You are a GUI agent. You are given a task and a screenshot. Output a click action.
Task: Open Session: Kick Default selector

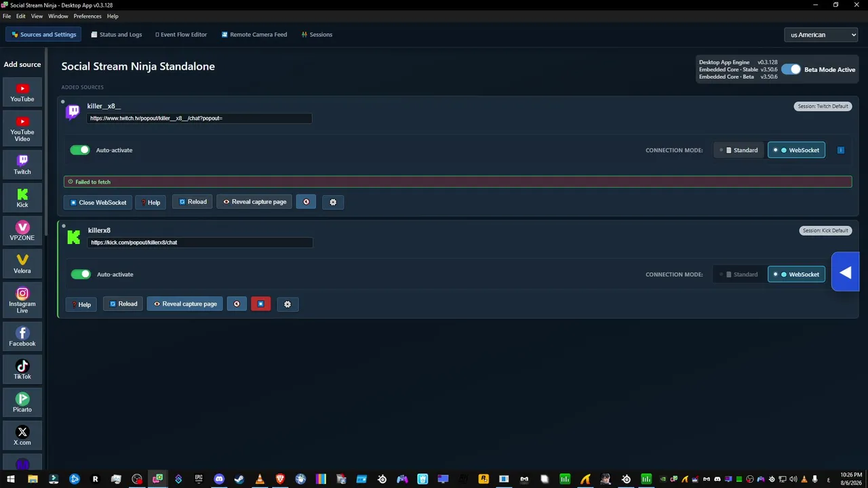click(825, 230)
